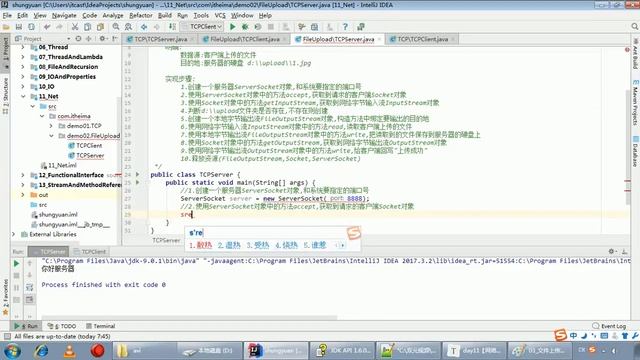The width and height of the screenshot is (640, 360).
Task: Expand the demo01.TCP package
Action: (51, 126)
